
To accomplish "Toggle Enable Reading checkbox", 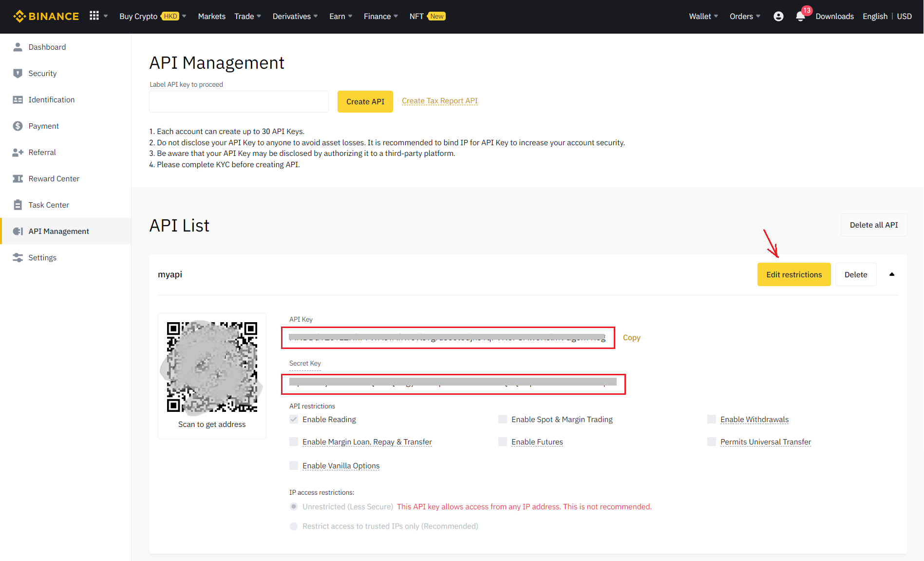I will tap(294, 419).
